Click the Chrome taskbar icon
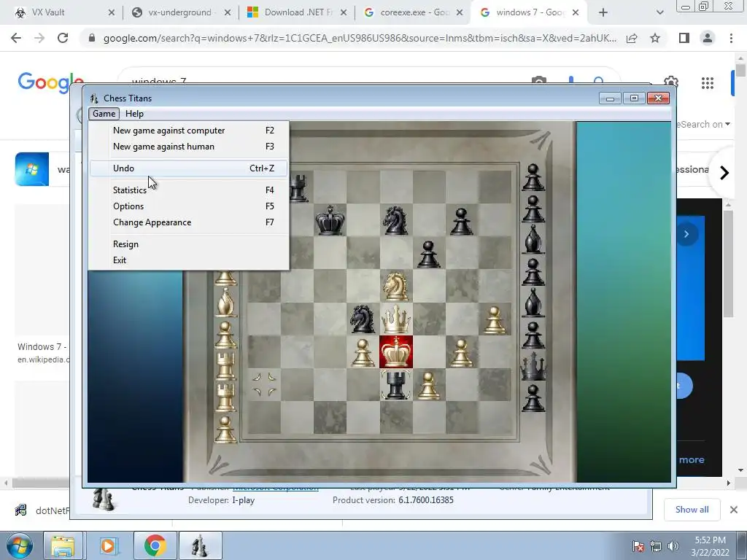Image resolution: width=747 pixels, height=560 pixels. [x=155, y=545]
